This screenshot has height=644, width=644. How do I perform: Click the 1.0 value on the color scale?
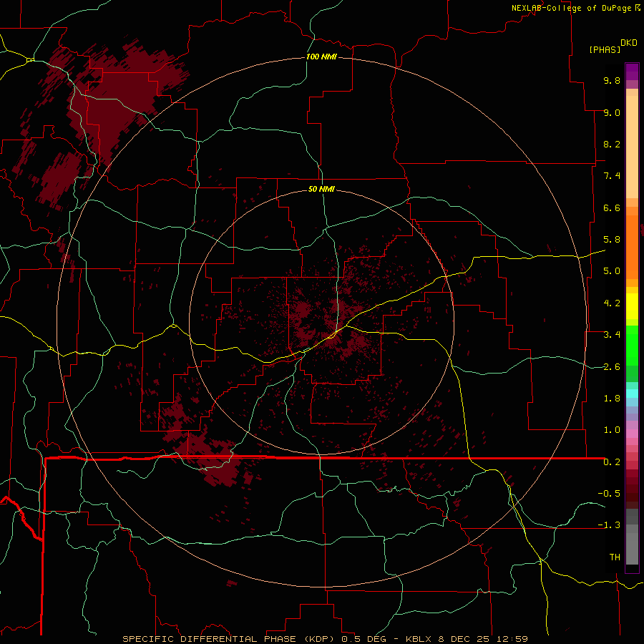click(612, 430)
